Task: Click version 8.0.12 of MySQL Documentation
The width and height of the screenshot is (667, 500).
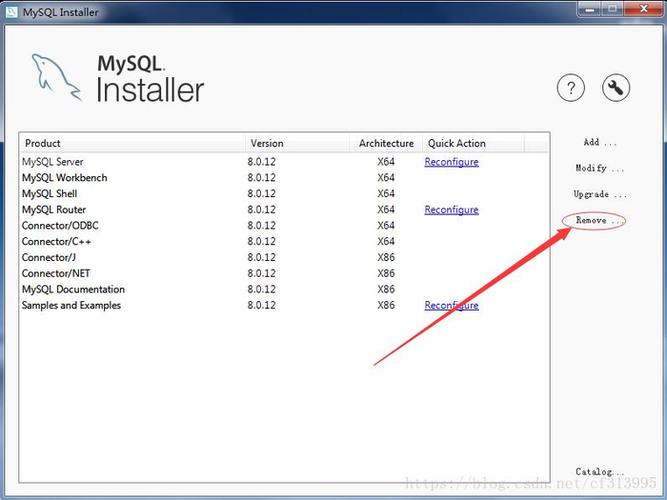Action: pos(261,289)
